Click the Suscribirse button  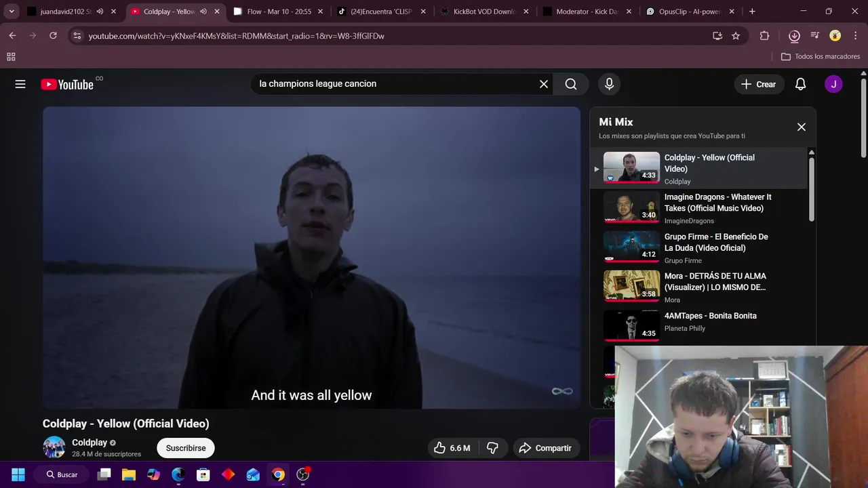coord(186,448)
